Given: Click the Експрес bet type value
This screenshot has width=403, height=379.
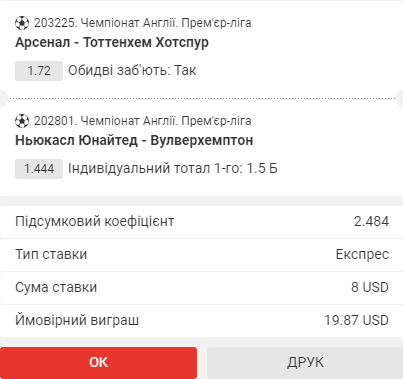Looking at the screenshot, I should (362, 255).
